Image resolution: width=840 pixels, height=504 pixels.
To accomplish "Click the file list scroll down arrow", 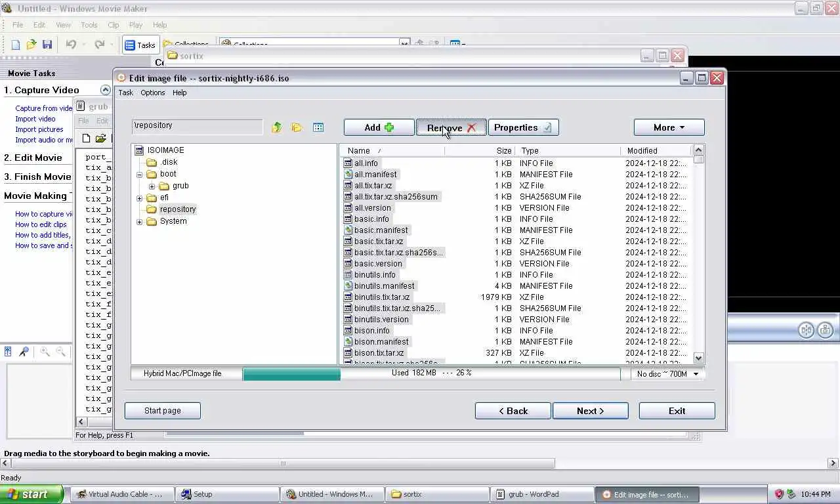I will 698,358.
